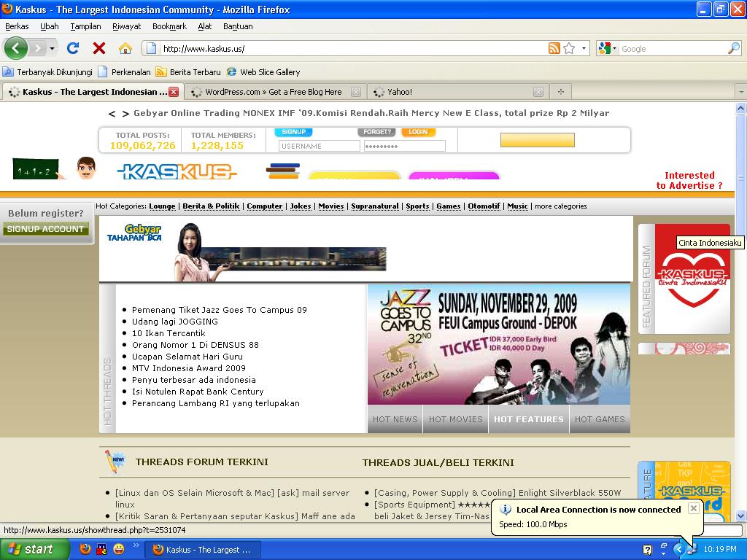
Task: Open the Google search engine selector dropdown
Action: pos(608,48)
